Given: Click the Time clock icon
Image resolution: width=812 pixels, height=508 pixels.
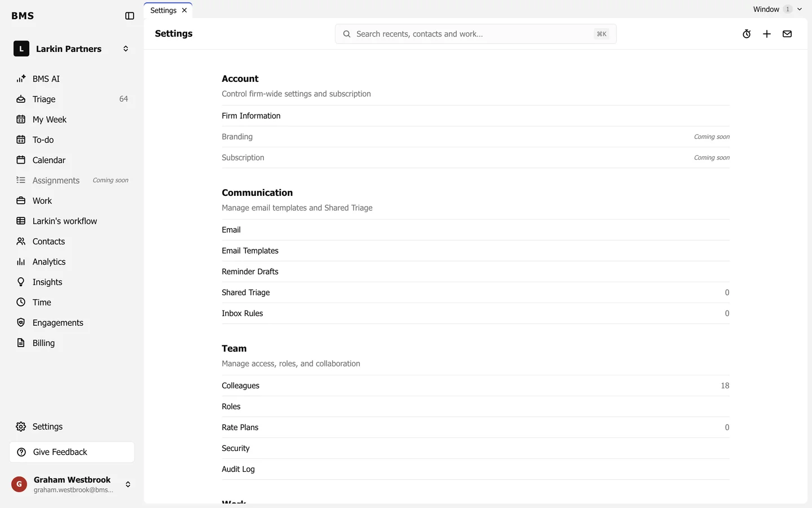Looking at the screenshot, I should pyautogui.click(x=21, y=302).
